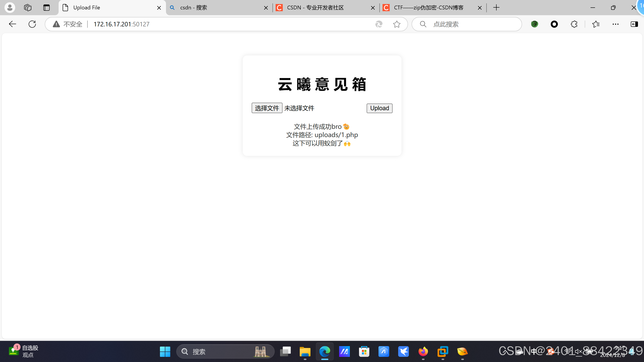Open the workspaces icon
This screenshot has width=644, height=362.
pos(28,8)
